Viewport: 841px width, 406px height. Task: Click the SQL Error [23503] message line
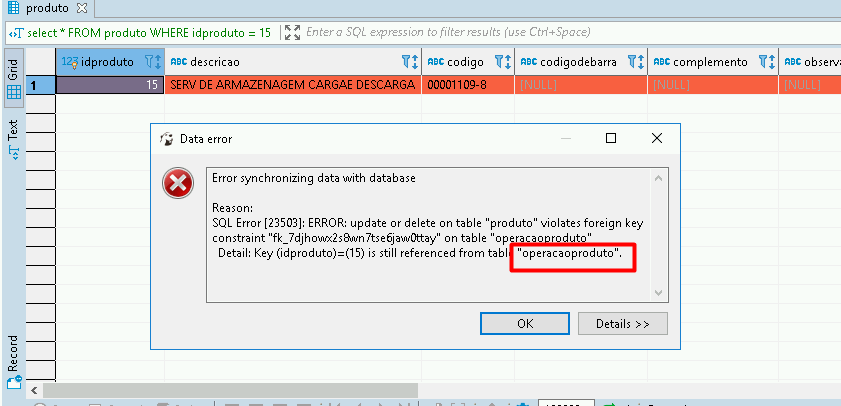pyautogui.click(x=427, y=223)
